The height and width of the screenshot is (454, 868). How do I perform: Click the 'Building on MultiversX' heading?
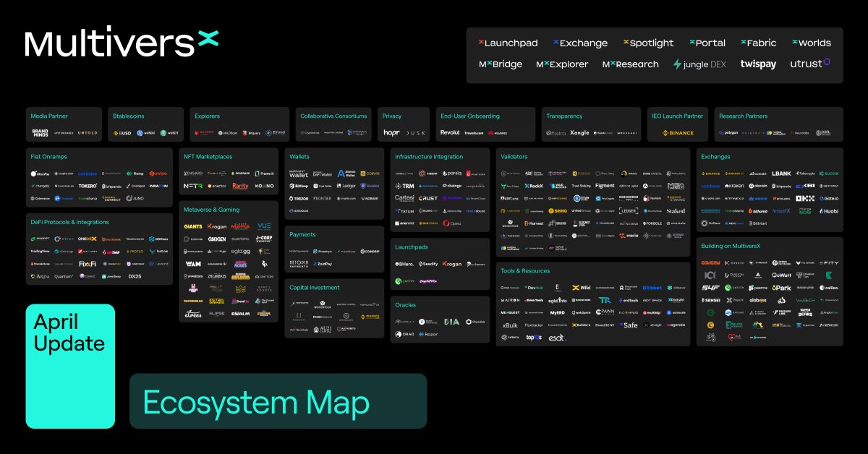point(731,246)
